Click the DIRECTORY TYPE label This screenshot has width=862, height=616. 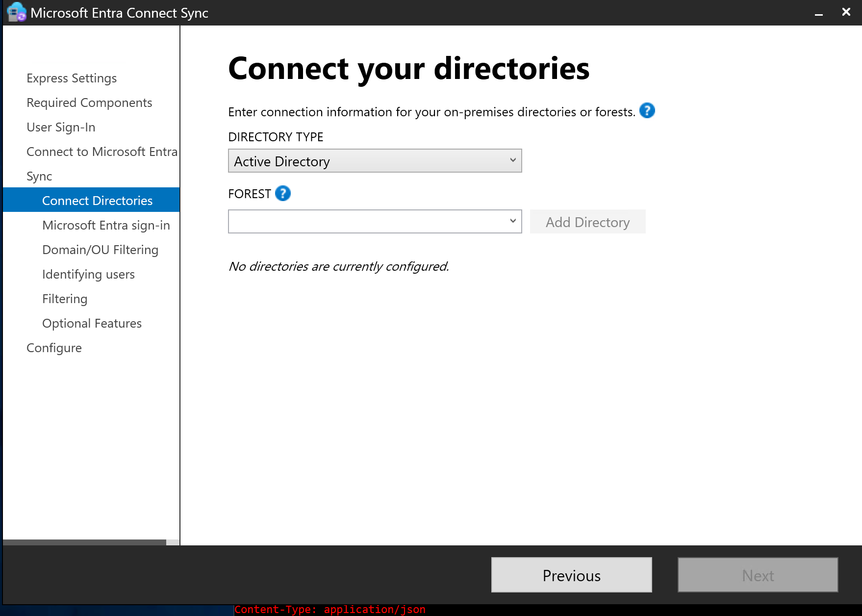tap(276, 137)
